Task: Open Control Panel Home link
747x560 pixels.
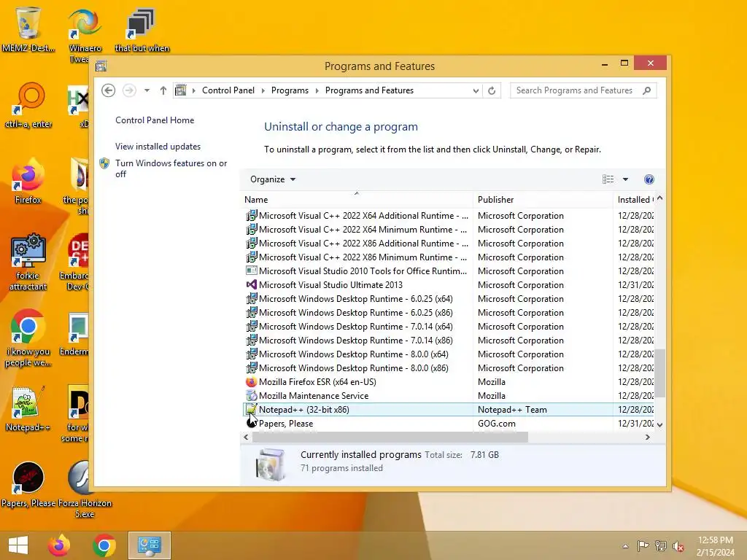Action: [x=155, y=120]
